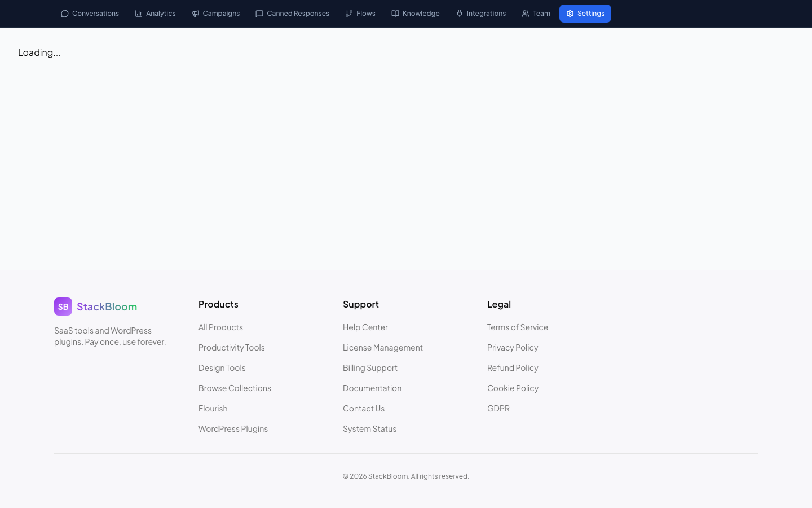This screenshot has width=812, height=508.
Task: Open Settings with the gear icon
Action: [570, 14]
